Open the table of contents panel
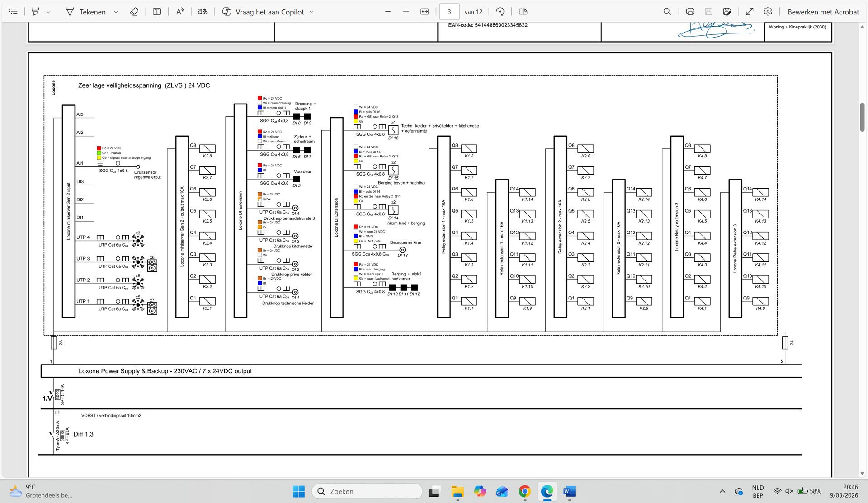The image size is (868, 503). pyautogui.click(x=13, y=12)
